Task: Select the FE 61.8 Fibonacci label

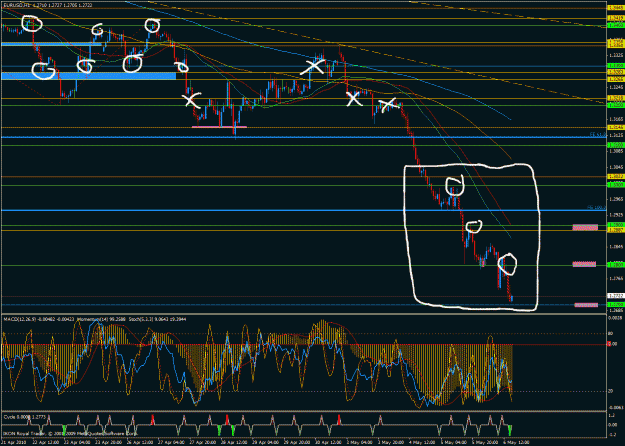Action: tap(598, 135)
